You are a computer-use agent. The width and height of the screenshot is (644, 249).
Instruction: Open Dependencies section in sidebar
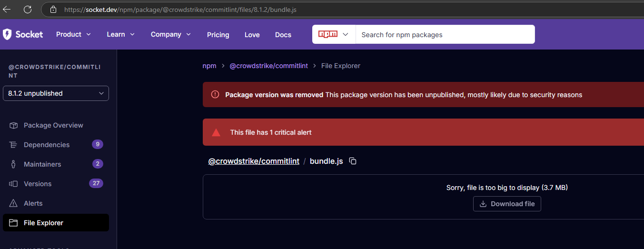47,145
